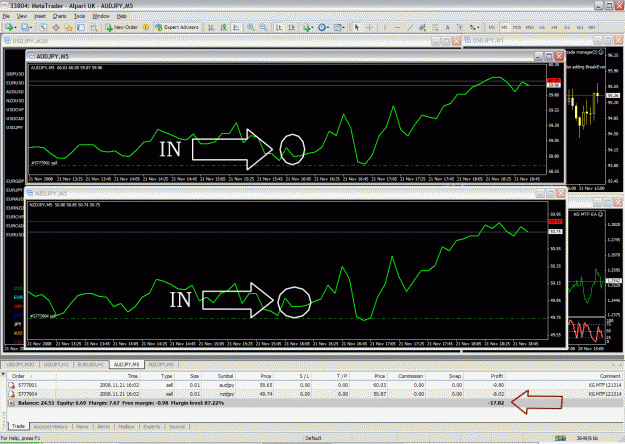Image resolution: width=625 pixels, height=444 pixels.
Task: Switch to M30 timeframe
Action: click(530, 27)
